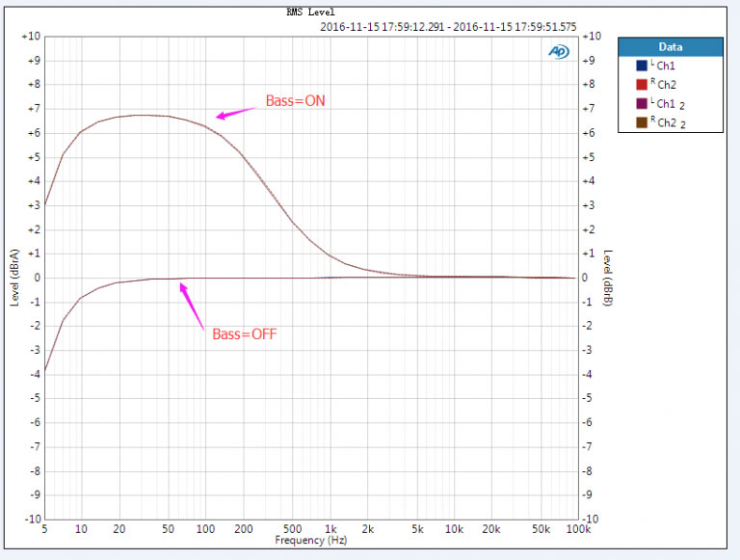Click the +10 label on left axis
Screen dimensions: 740x560
click(29, 37)
